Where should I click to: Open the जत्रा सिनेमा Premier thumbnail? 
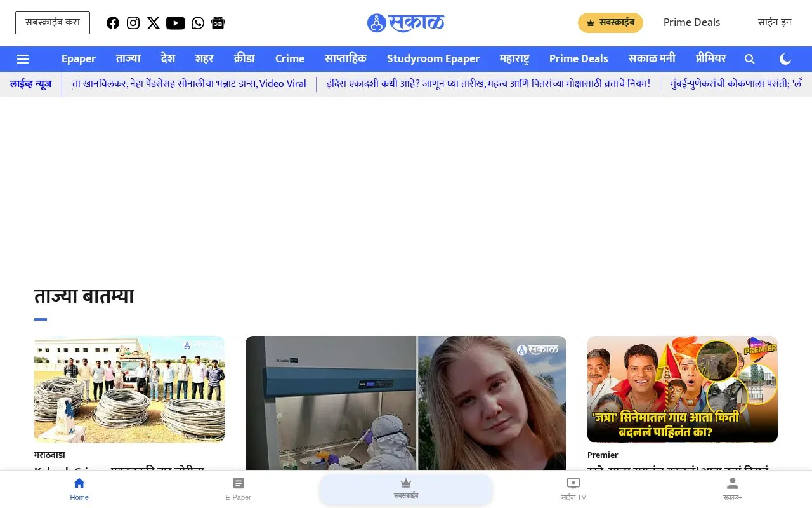click(x=683, y=389)
